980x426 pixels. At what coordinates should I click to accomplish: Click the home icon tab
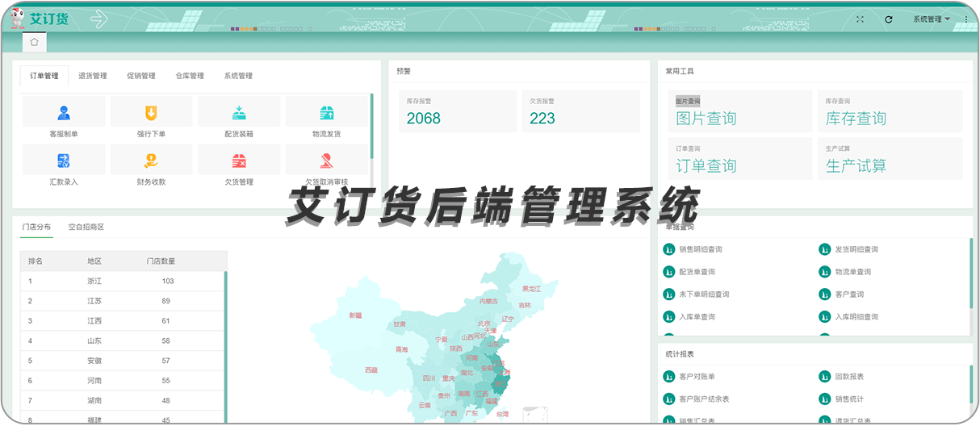(x=35, y=42)
